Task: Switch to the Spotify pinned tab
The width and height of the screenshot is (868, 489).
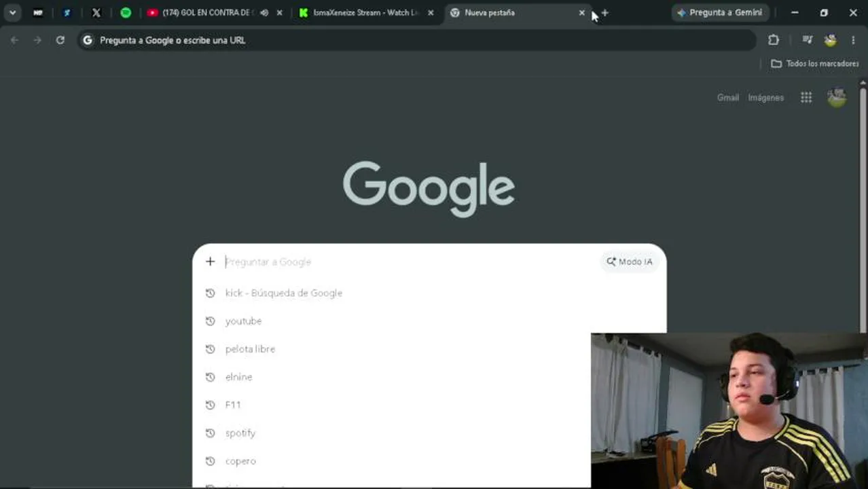Action: 126,12
